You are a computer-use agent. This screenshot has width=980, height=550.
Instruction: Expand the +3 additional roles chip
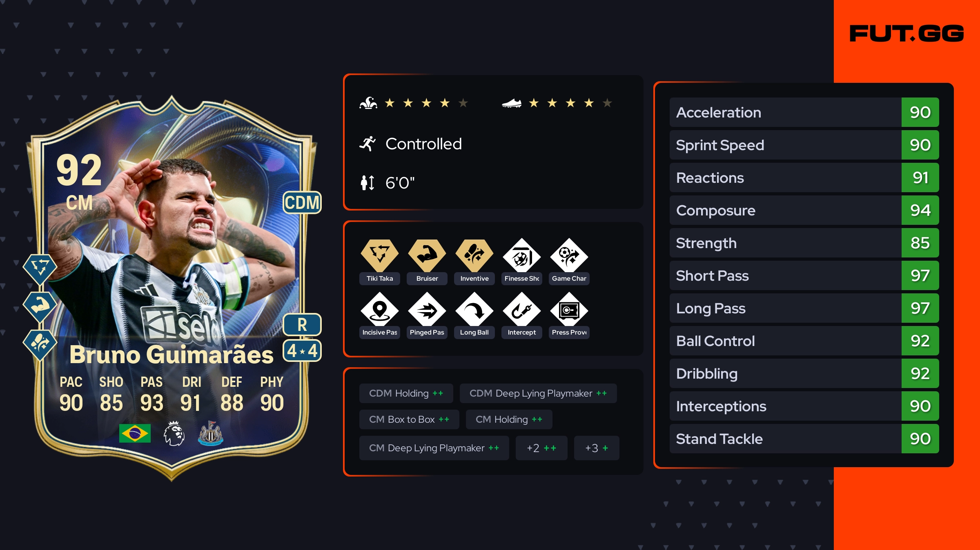(x=596, y=448)
